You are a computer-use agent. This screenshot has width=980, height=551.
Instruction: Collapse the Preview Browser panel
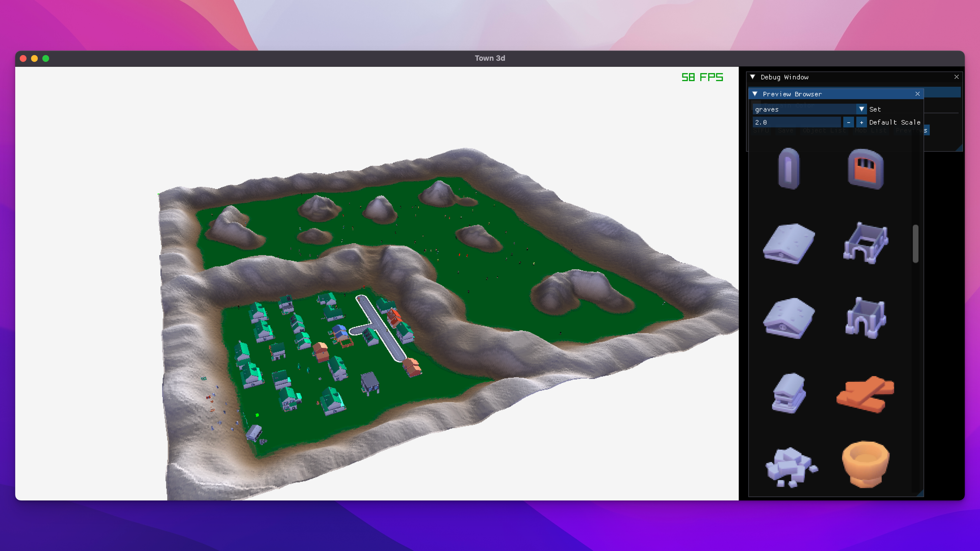click(755, 94)
